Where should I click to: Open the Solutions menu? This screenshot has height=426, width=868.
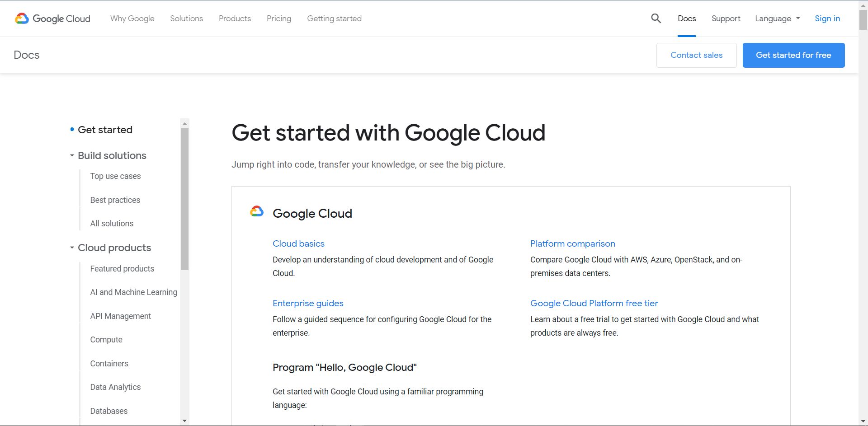187,19
